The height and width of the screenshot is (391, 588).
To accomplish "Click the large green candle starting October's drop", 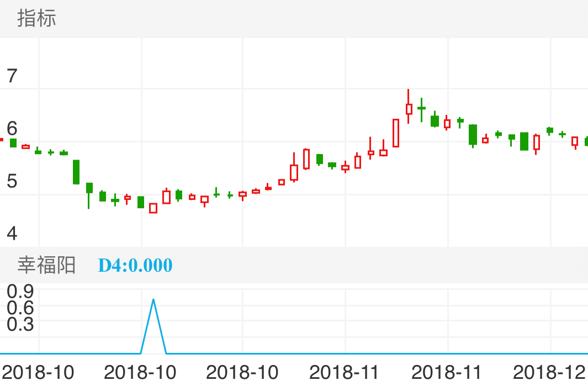I will pos(76,172).
